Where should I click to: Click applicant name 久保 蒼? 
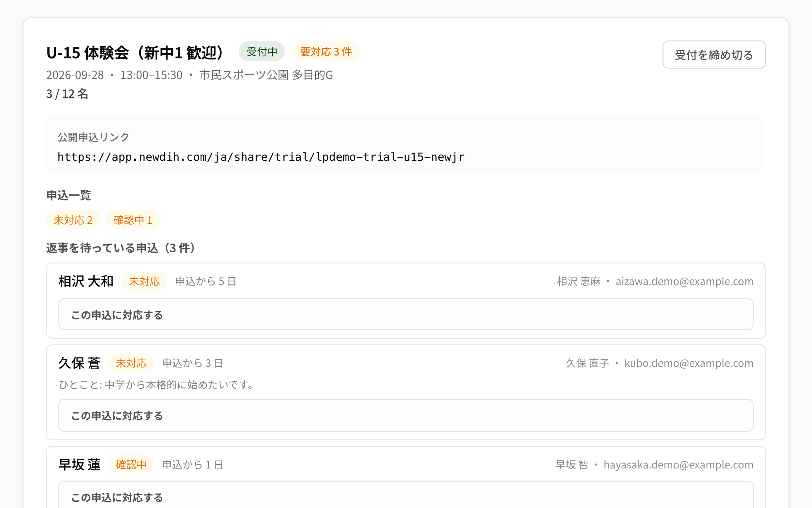click(x=80, y=363)
